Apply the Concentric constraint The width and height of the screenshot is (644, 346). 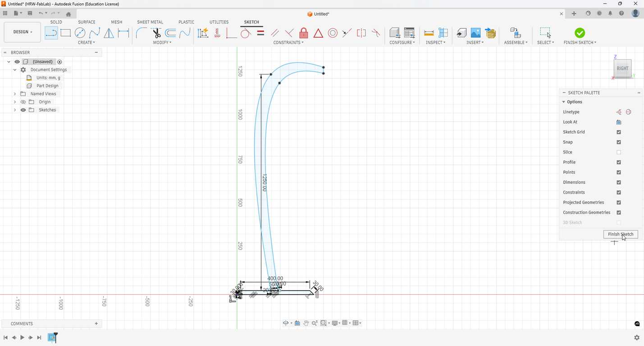333,33
